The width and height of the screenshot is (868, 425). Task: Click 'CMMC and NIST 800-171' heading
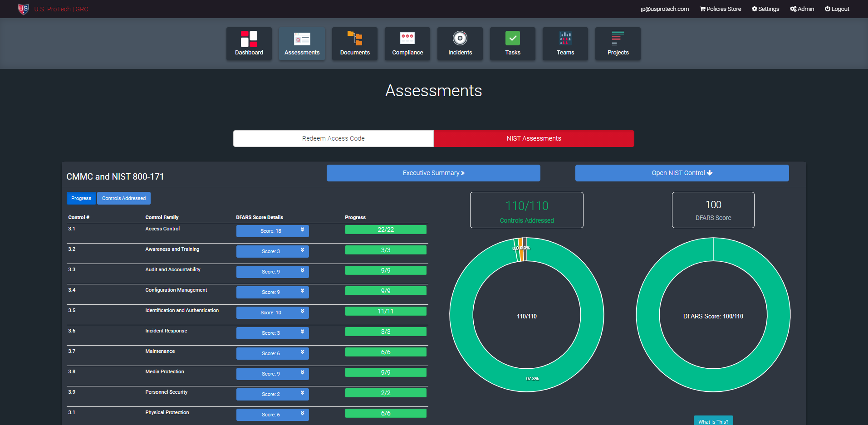(x=115, y=176)
